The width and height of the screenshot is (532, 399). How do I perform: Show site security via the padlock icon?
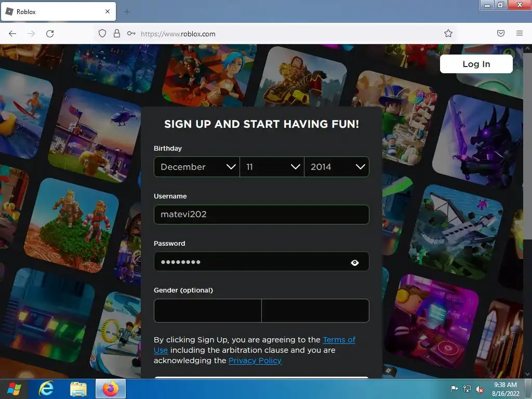(117, 33)
